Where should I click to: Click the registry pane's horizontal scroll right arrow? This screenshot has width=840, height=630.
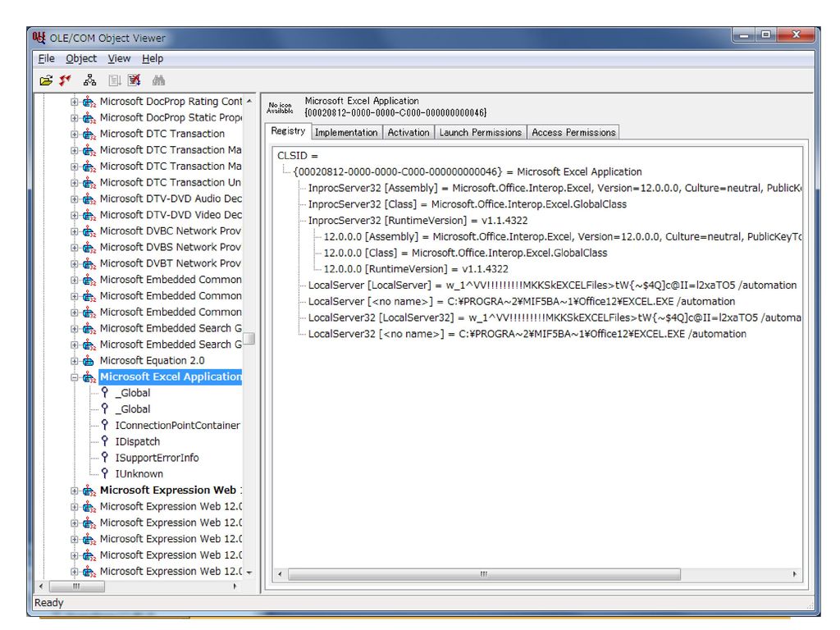tap(794, 573)
